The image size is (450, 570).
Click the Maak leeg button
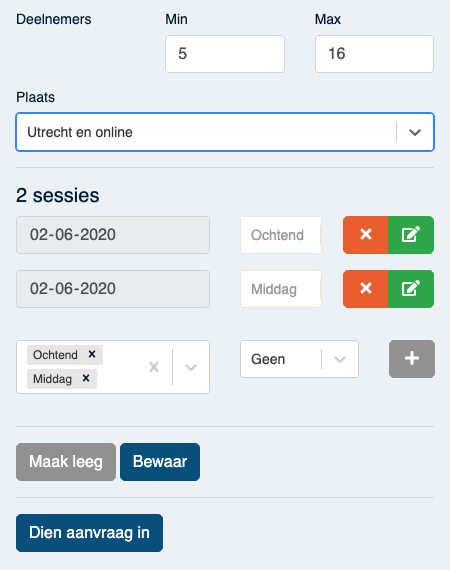[x=66, y=462]
